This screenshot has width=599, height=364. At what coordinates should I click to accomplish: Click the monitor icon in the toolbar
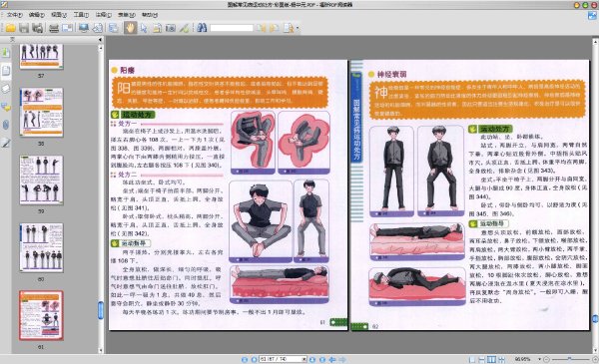click(84, 28)
